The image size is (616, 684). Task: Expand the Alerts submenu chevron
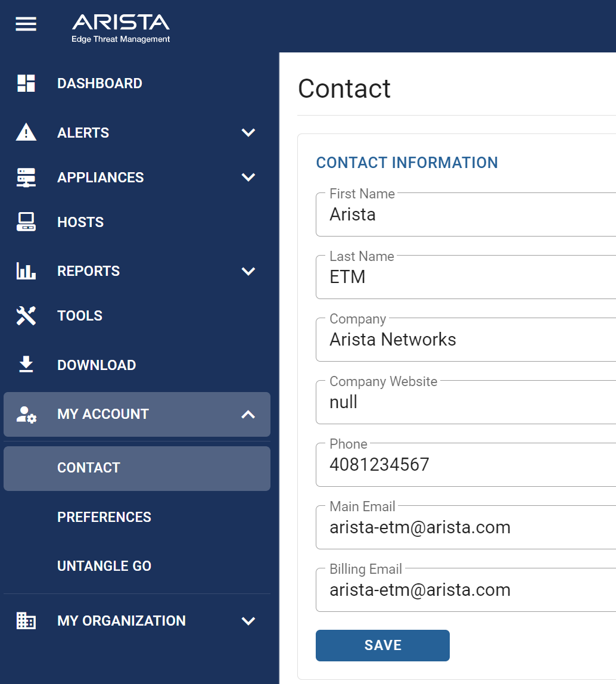click(x=248, y=132)
